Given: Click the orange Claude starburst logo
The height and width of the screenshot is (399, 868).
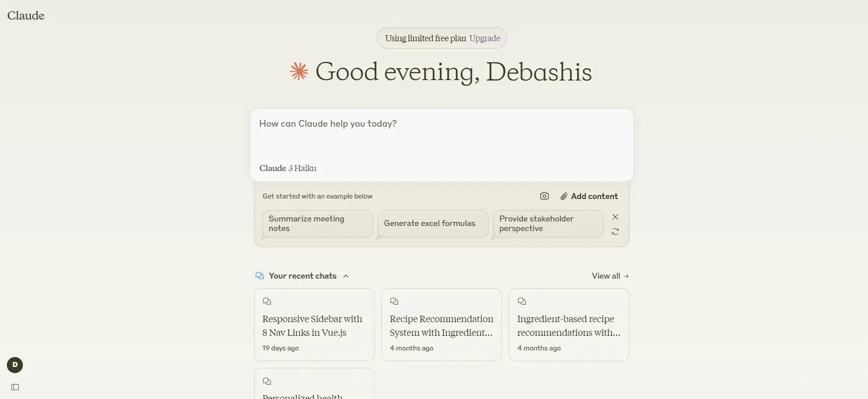Looking at the screenshot, I should 299,71.
